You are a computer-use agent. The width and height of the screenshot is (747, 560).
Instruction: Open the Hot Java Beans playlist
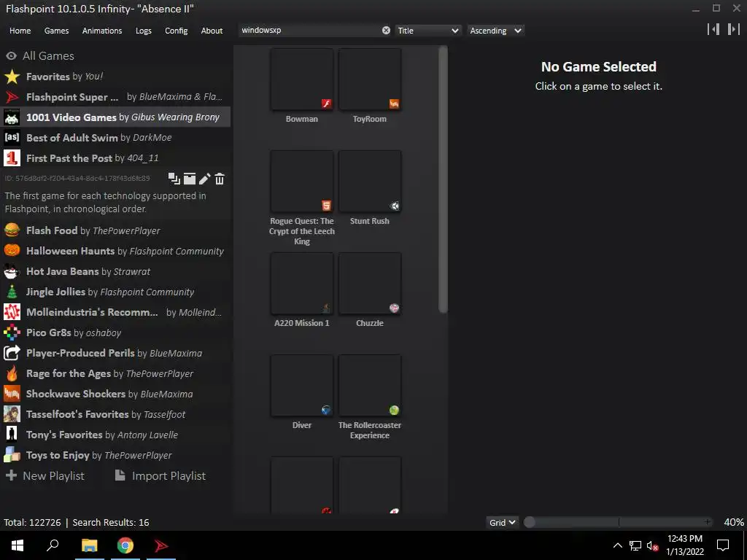click(116, 271)
